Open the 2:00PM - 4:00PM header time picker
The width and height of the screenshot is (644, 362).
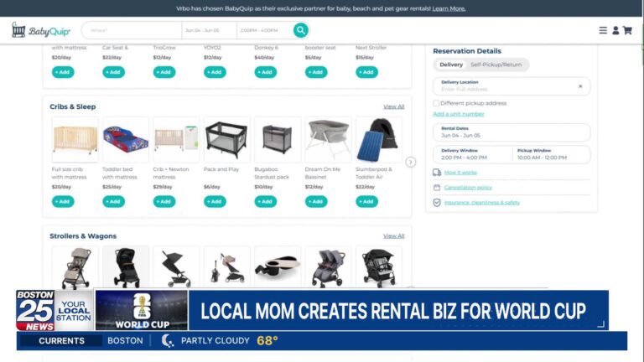264,30
